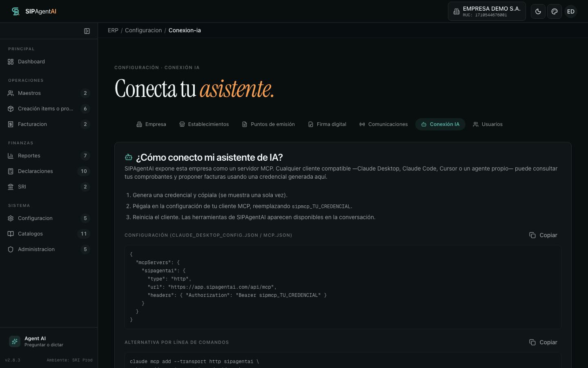Image resolution: width=588 pixels, height=368 pixels.
Task: Expand SRI badge showing 2
Action: click(x=85, y=187)
